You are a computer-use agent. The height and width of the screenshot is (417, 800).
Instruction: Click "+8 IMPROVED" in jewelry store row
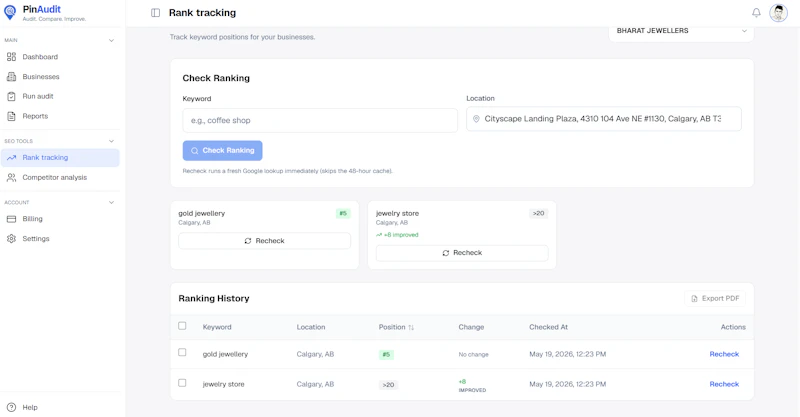pos(472,386)
